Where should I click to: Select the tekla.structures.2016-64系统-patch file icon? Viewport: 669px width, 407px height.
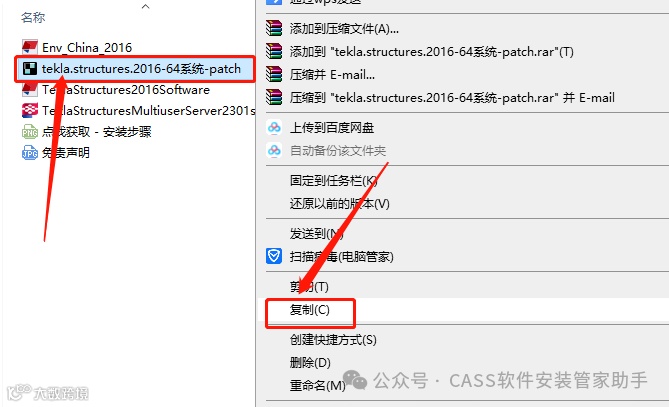(x=30, y=69)
